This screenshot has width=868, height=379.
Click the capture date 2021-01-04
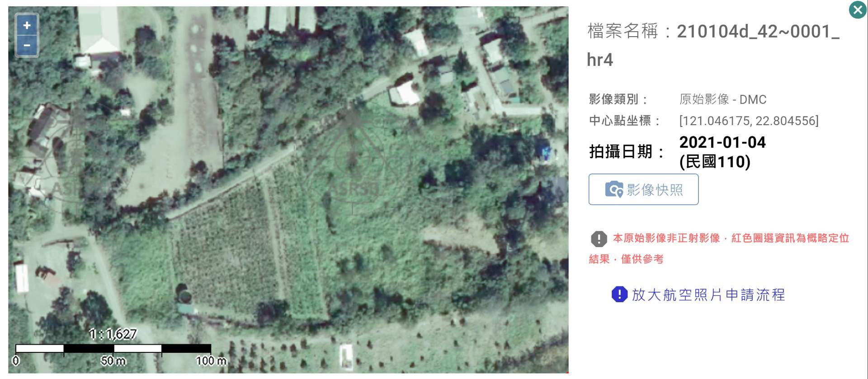pos(722,142)
